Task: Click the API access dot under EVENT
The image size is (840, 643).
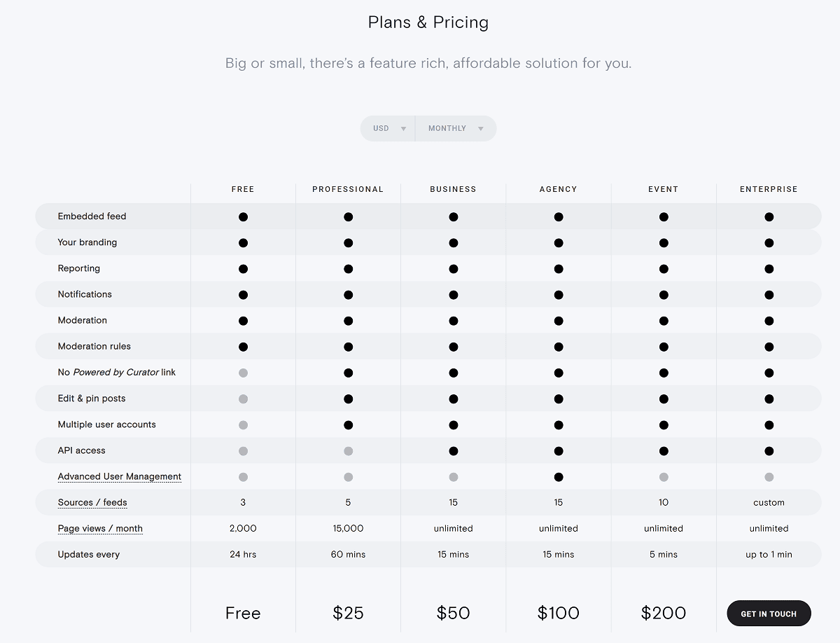Action: pos(663,450)
